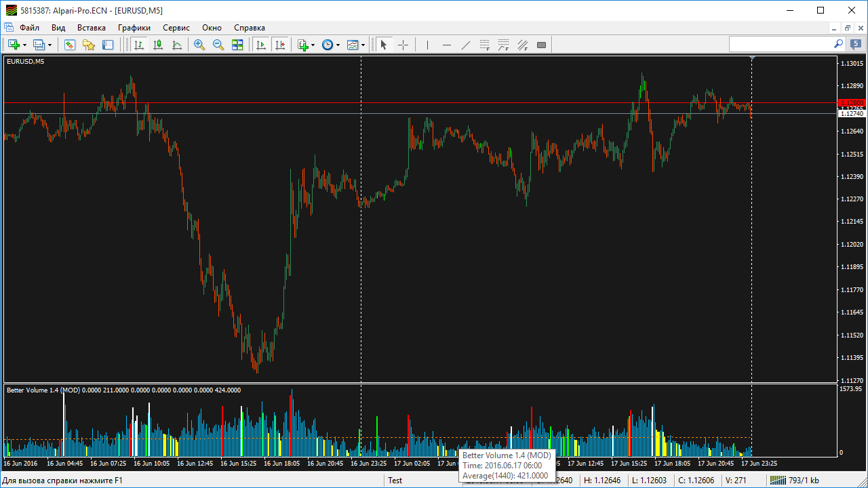This screenshot has width=868, height=488.
Task: Toggle chart shift from right edge
Action: point(280,45)
